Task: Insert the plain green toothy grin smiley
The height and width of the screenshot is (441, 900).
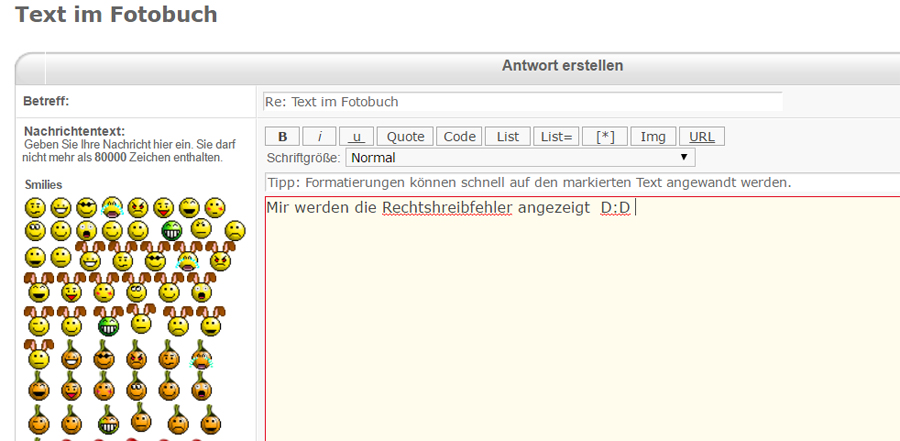Action: coord(172,231)
